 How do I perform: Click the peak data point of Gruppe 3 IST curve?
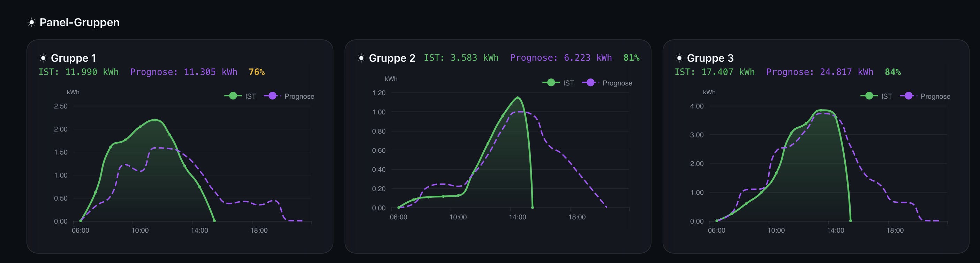point(821,110)
